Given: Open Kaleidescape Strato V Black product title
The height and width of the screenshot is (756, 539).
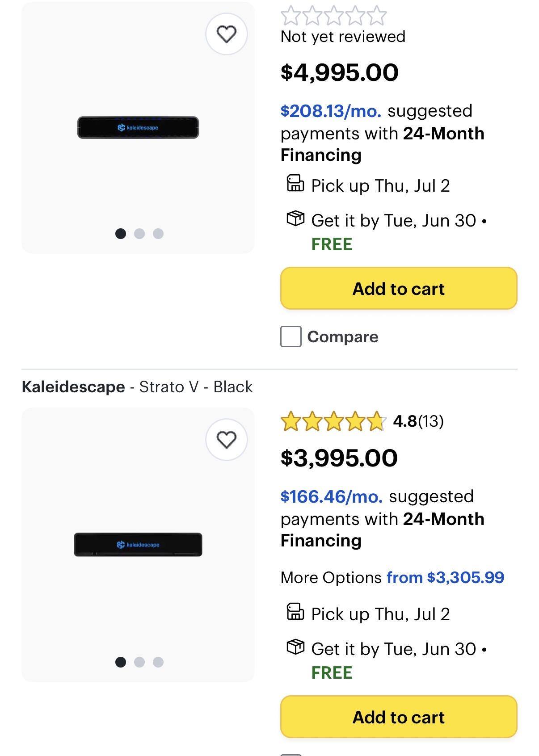Looking at the screenshot, I should point(137,387).
